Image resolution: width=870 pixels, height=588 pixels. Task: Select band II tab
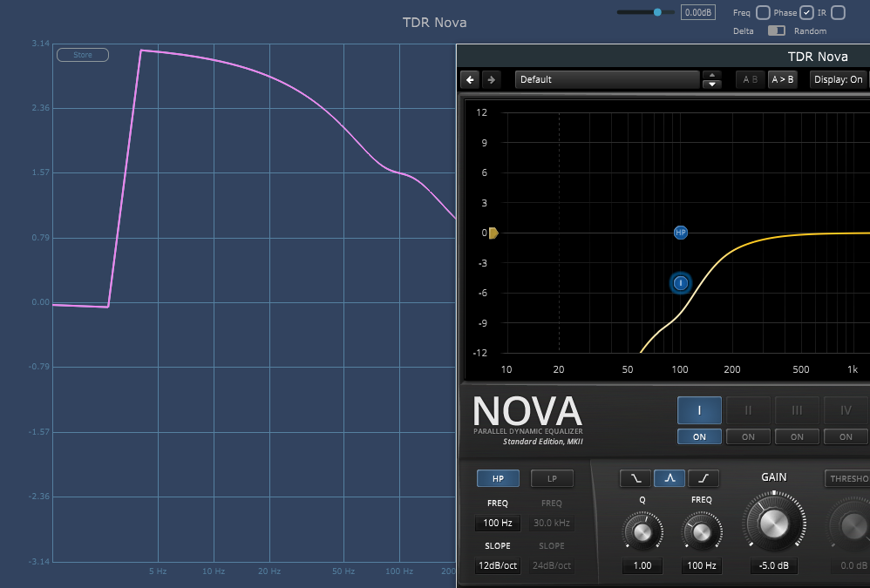coord(748,410)
